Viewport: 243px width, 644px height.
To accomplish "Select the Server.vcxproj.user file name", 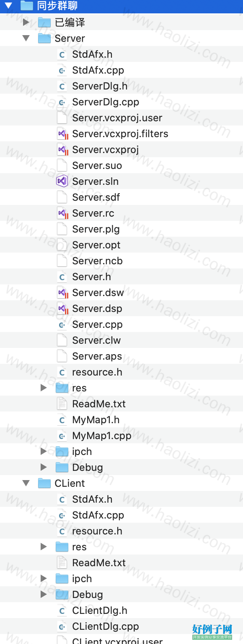I will point(117,118).
